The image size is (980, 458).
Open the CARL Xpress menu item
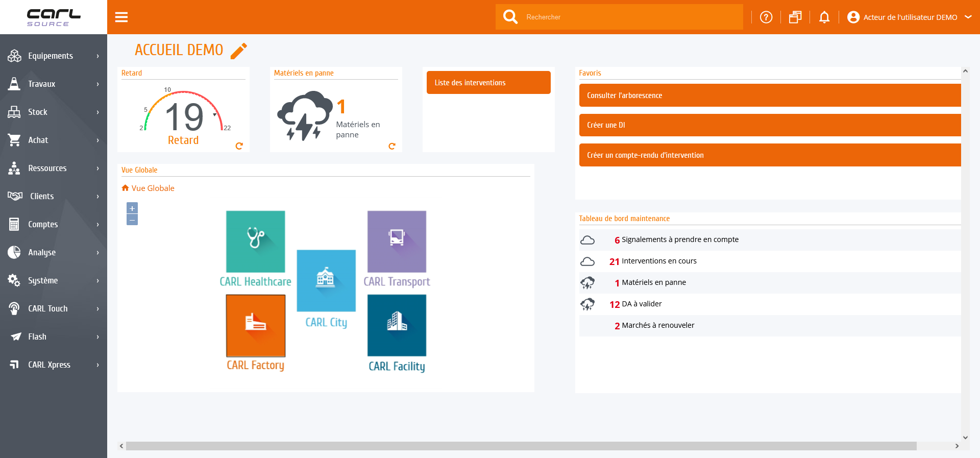[x=54, y=365]
